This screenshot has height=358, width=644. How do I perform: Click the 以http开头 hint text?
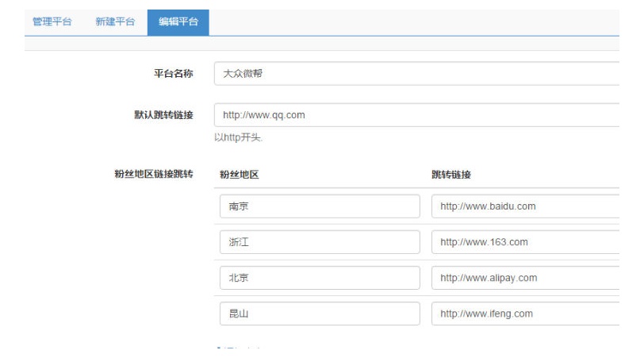238,137
